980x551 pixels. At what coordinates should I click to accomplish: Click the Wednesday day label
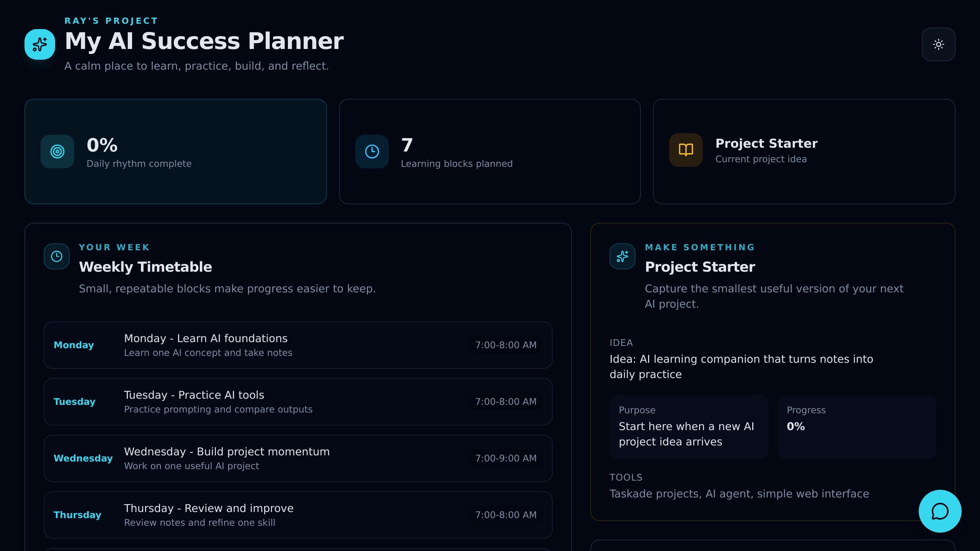point(83,458)
